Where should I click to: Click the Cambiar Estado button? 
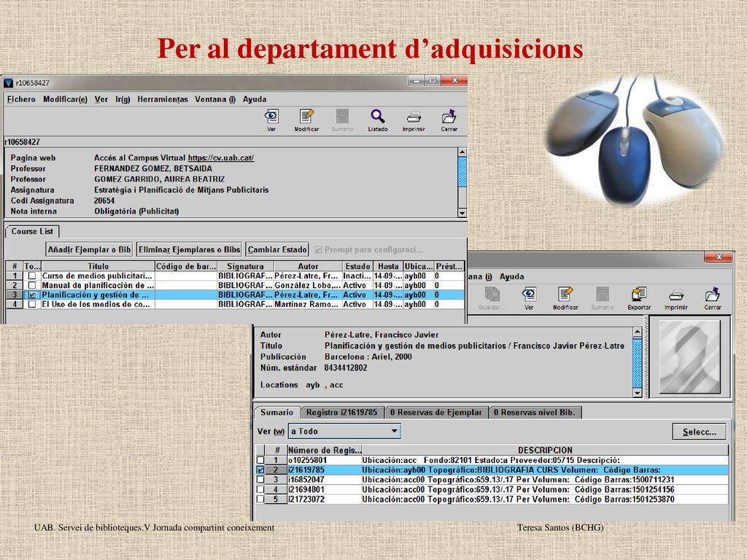pyautogui.click(x=277, y=249)
